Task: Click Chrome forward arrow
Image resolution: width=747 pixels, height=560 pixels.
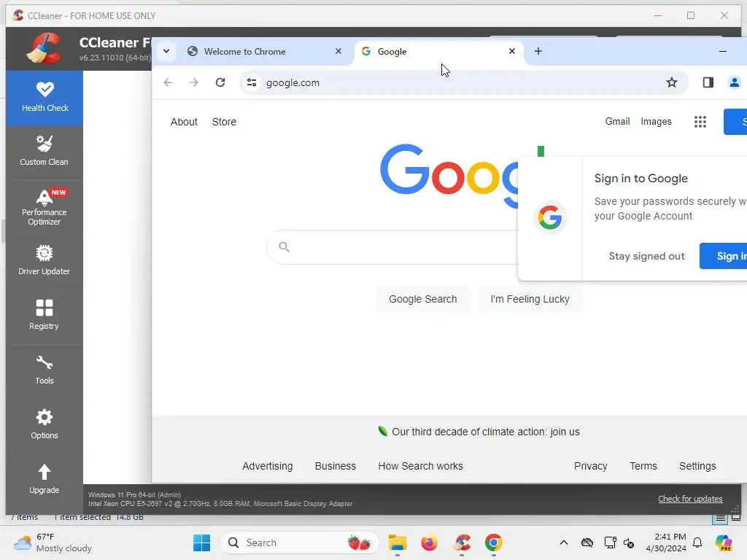Action: pos(194,82)
